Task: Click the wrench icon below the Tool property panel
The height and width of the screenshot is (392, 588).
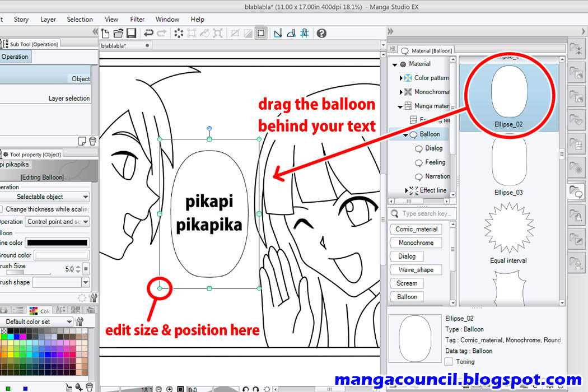Action: [x=94, y=298]
